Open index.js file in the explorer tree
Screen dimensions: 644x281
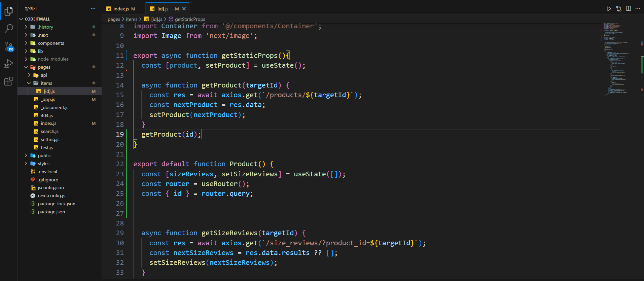[x=60, y=124]
